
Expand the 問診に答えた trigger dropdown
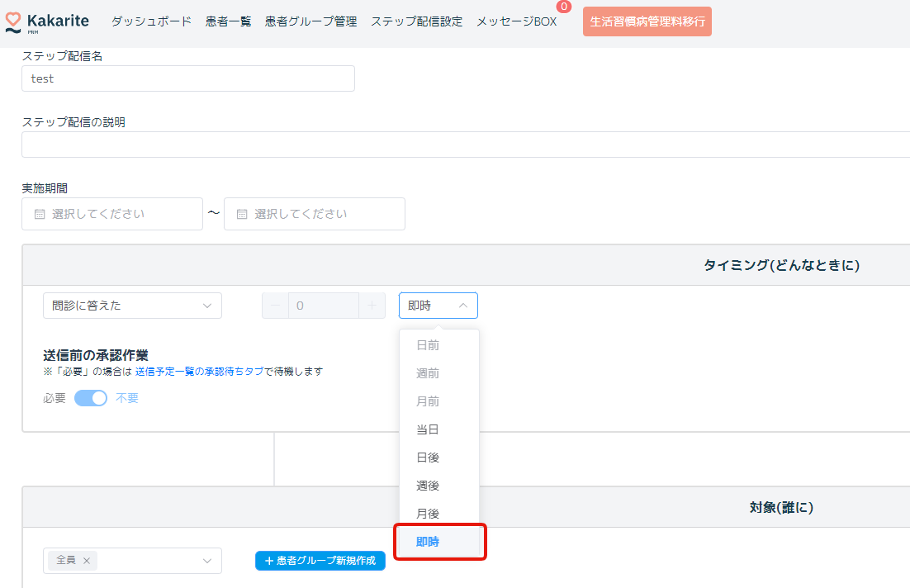click(x=132, y=306)
